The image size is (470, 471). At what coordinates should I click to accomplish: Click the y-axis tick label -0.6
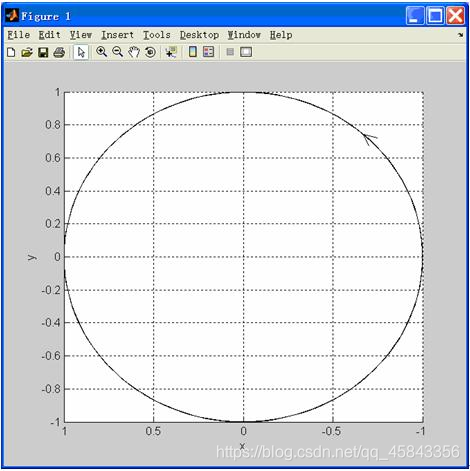tap(51, 356)
